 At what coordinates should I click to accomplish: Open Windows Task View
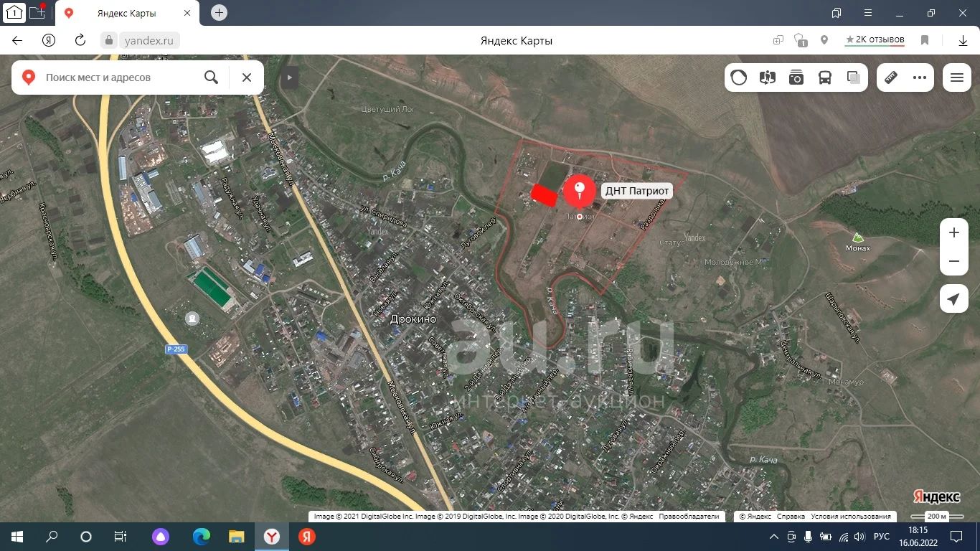pos(121,537)
